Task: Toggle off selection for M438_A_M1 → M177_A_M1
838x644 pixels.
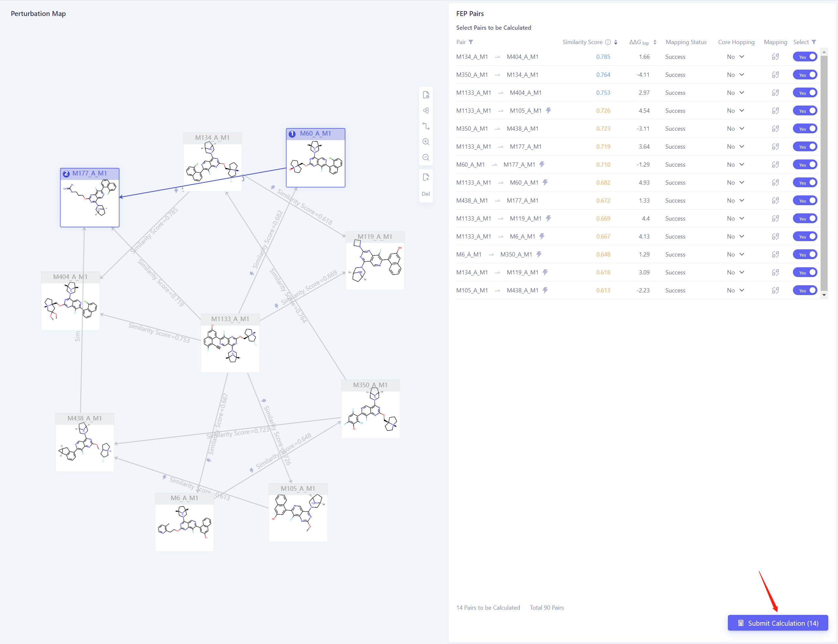Action: click(x=805, y=201)
